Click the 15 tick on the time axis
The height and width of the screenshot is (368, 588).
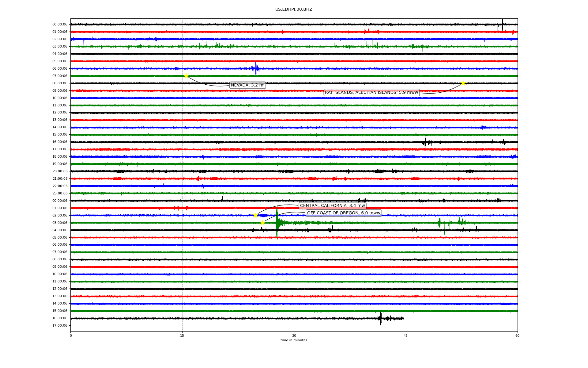[182, 335]
